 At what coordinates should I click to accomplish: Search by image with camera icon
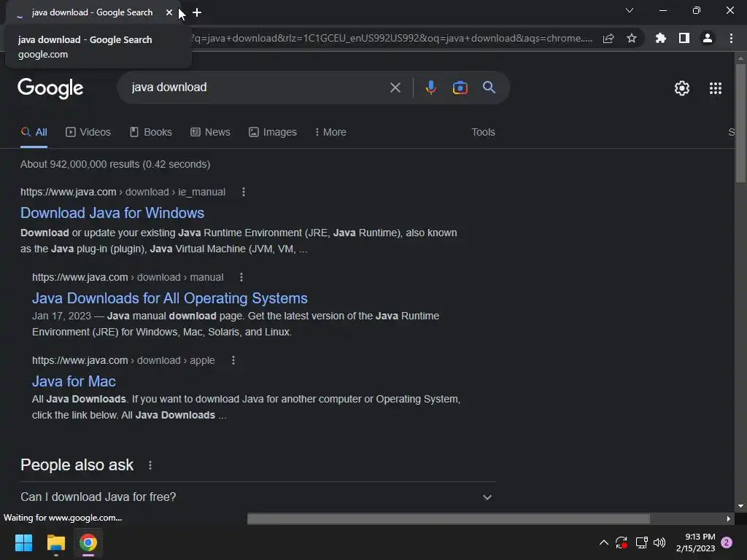click(460, 87)
